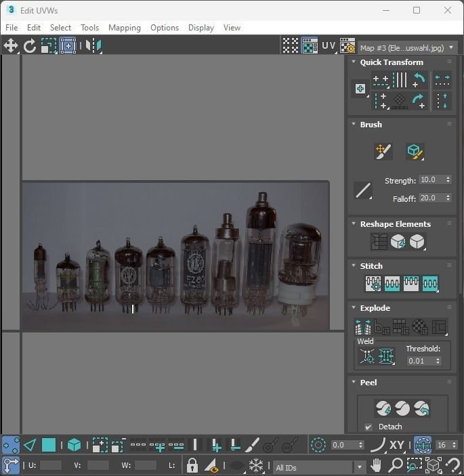Click Set Pivot icon in Quick Transform
This screenshot has width=464, height=476.
pyautogui.click(x=360, y=89)
